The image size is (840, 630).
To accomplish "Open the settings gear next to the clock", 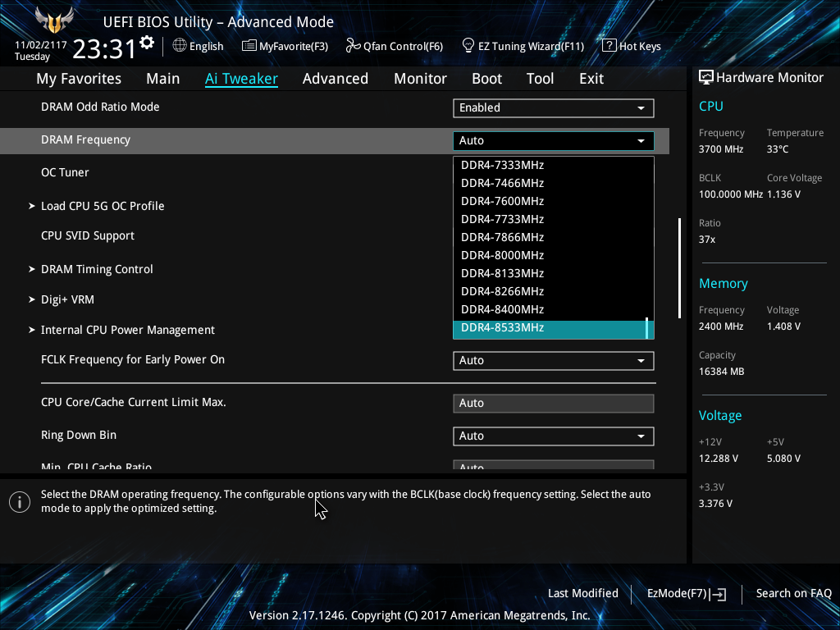I will click(147, 43).
